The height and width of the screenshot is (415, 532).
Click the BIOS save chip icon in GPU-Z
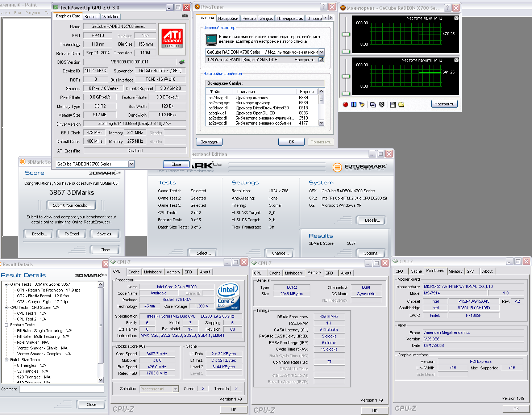click(x=182, y=62)
